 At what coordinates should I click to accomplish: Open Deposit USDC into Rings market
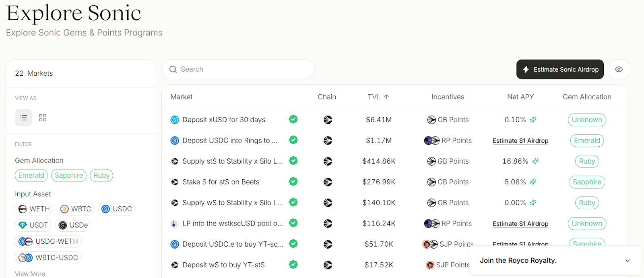point(230,140)
